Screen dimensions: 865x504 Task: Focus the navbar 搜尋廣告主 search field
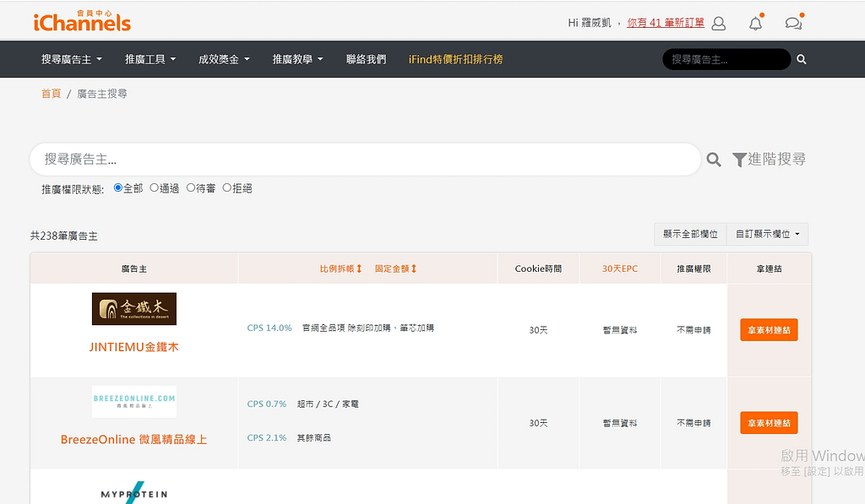[x=726, y=60]
